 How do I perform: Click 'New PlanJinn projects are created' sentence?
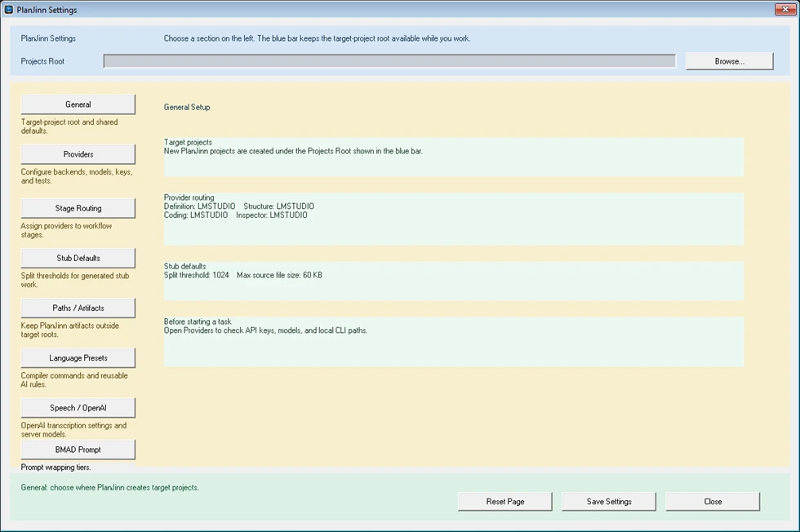(x=293, y=151)
